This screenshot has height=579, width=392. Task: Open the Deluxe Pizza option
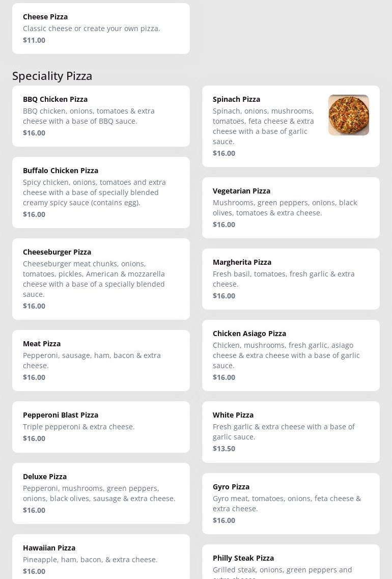[x=101, y=493]
